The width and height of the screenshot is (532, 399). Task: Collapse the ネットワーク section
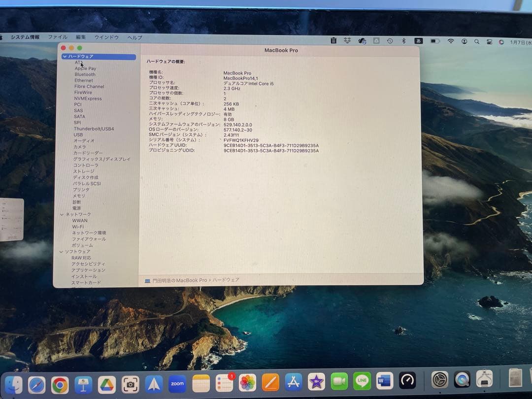click(x=62, y=214)
